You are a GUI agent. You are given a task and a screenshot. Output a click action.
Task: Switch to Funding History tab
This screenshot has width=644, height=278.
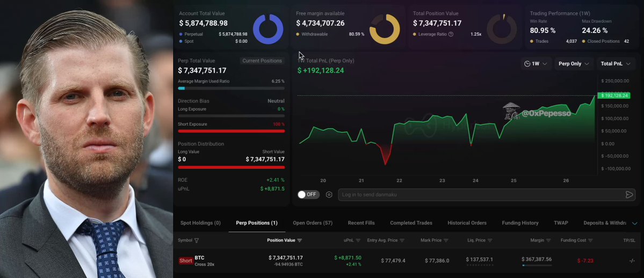(x=520, y=223)
